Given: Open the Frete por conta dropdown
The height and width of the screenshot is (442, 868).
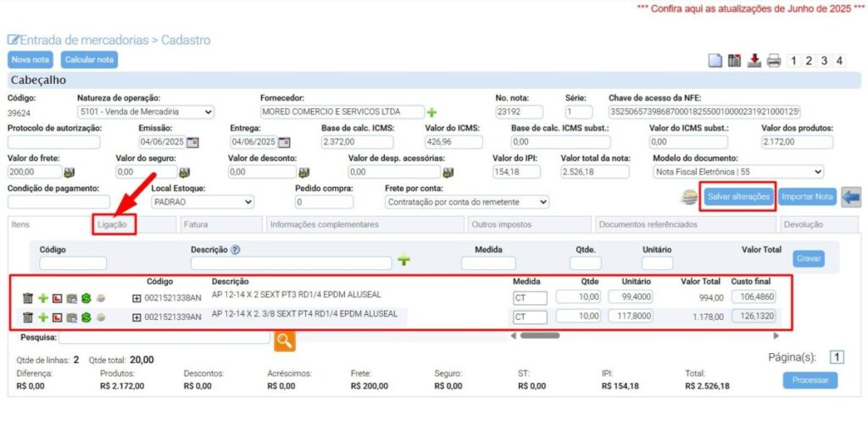Looking at the screenshot, I should tap(466, 202).
